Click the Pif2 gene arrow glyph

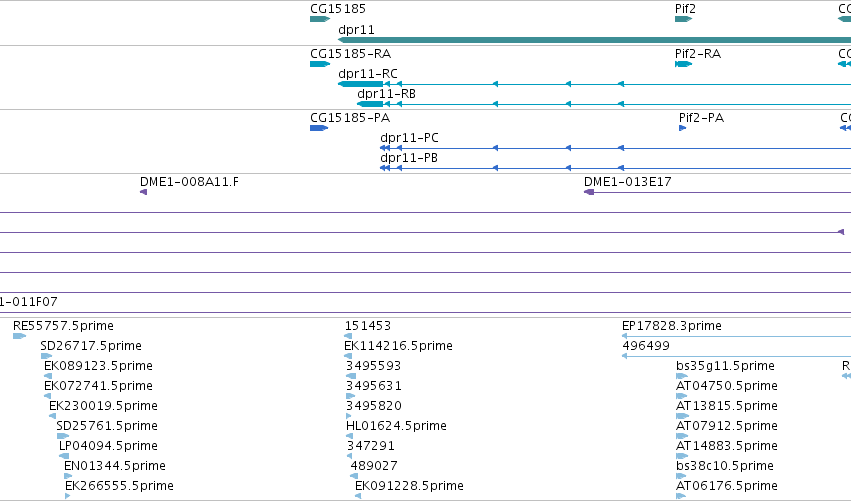(683, 19)
